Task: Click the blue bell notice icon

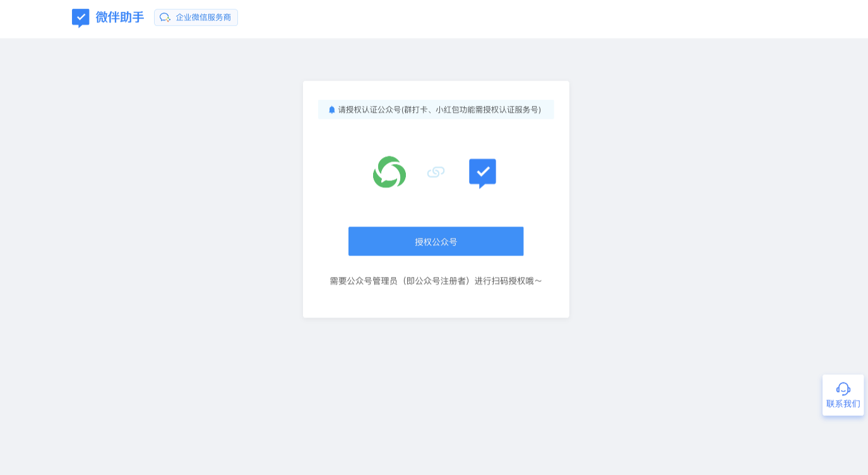Action: pyautogui.click(x=332, y=110)
